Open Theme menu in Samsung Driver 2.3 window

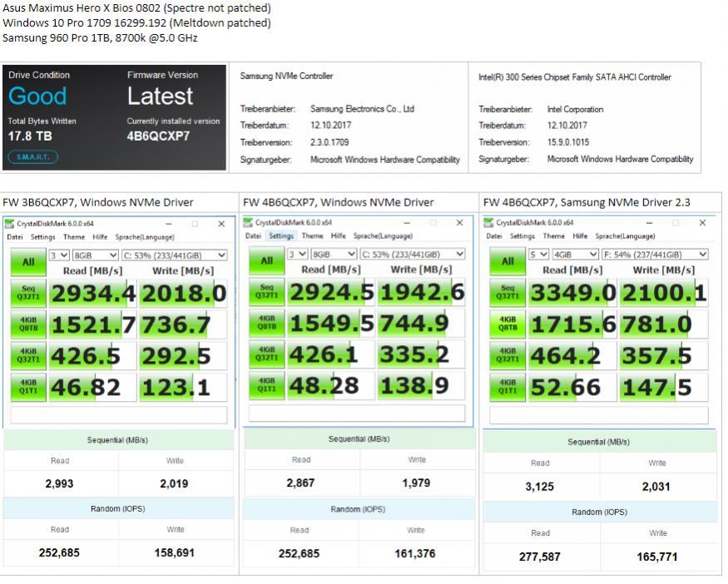tap(554, 235)
